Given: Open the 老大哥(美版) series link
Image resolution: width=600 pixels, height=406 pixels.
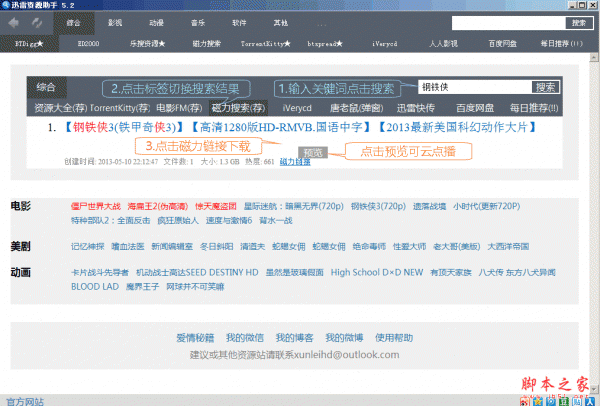Looking at the screenshot, I should (457, 246).
